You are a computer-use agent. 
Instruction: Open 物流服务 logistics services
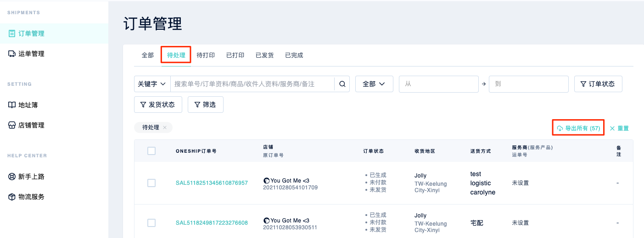click(31, 197)
